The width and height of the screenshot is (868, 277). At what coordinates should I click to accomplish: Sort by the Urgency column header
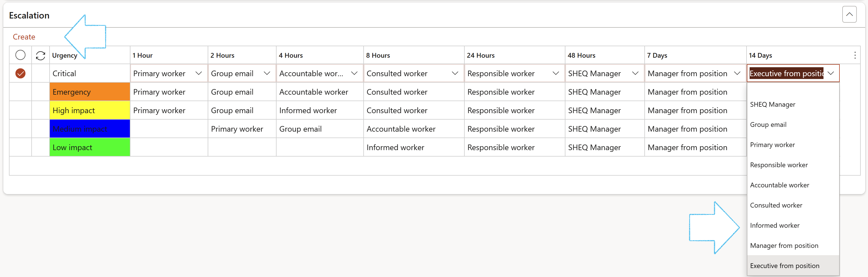point(65,55)
